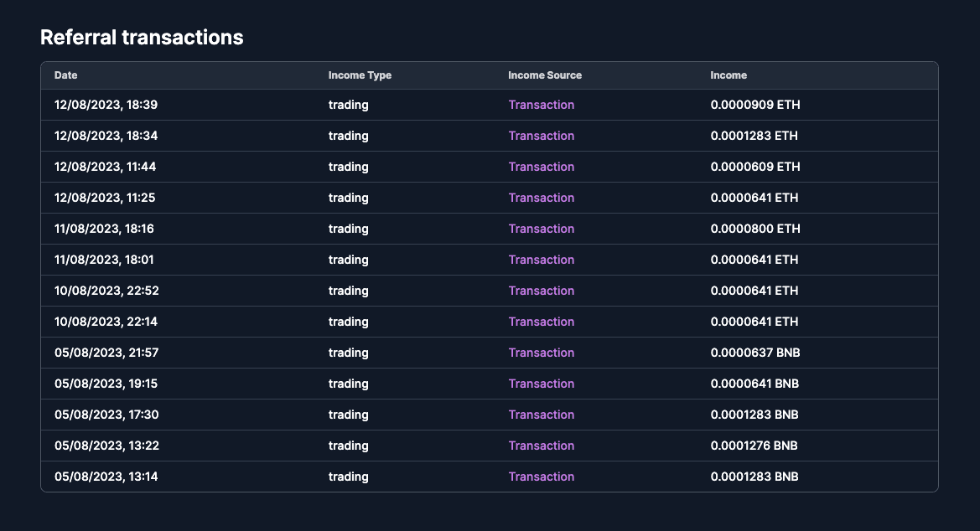The height and width of the screenshot is (531, 980).
Task: Select the date "12/08/2023, 18:39"
Action: coord(106,105)
